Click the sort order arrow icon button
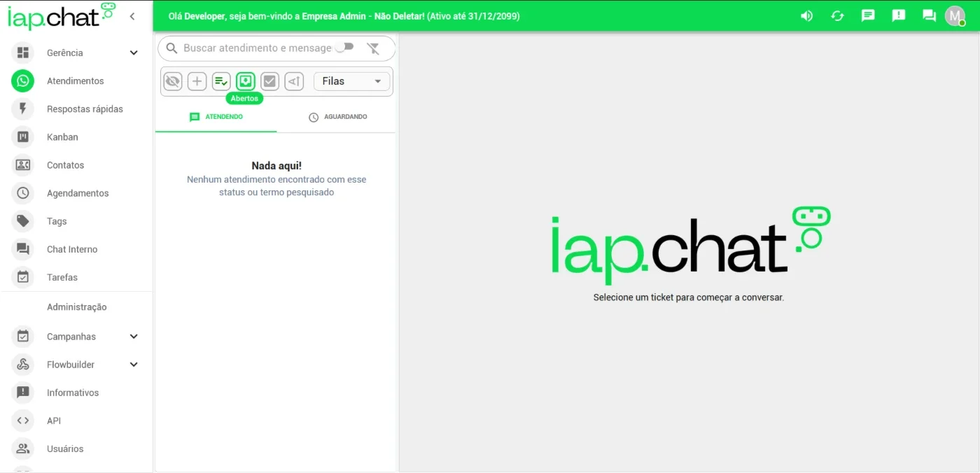The height and width of the screenshot is (473, 980). tap(294, 81)
